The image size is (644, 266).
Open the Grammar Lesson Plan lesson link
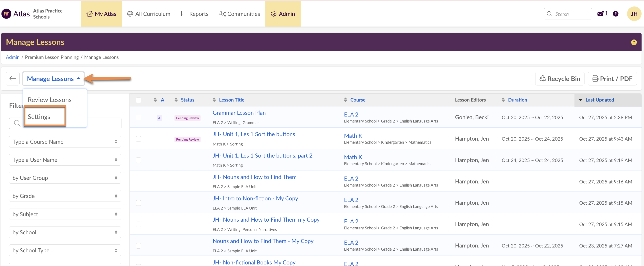(x=239, y=113)
